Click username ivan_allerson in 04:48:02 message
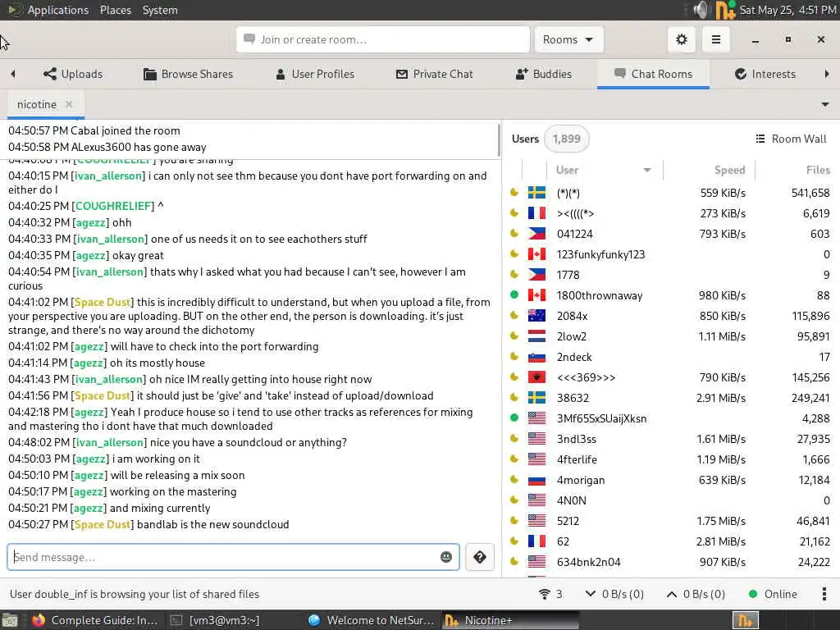Viewport: 840px width, 630px height. click(x=109, y=442)
